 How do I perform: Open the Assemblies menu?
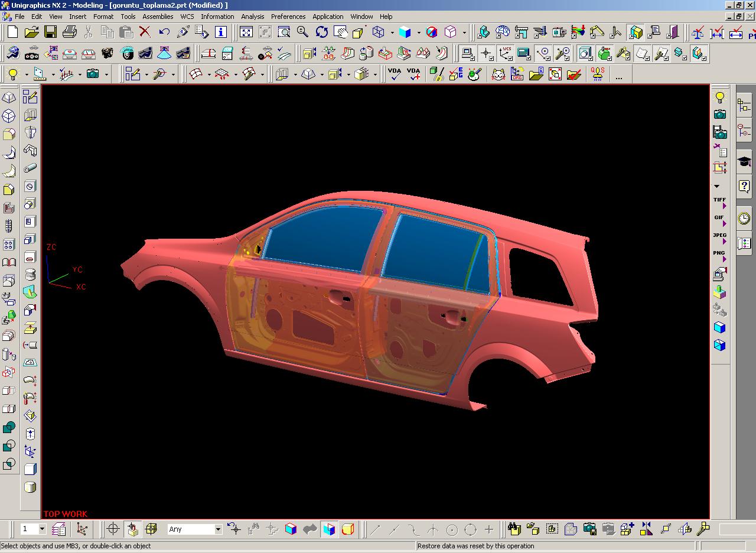coord(158,17)
